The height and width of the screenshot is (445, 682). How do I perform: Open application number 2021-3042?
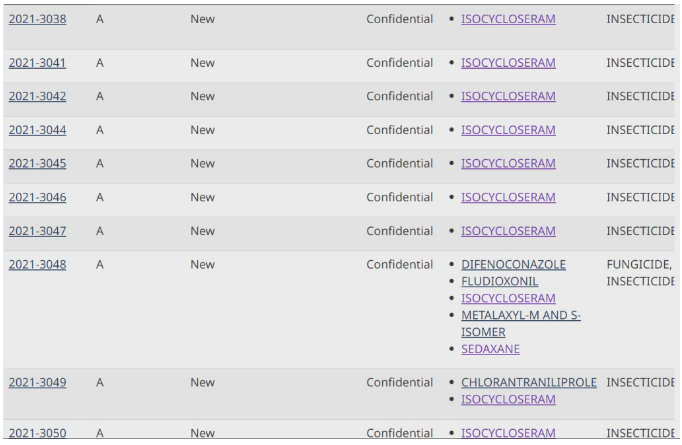[37, 96]
